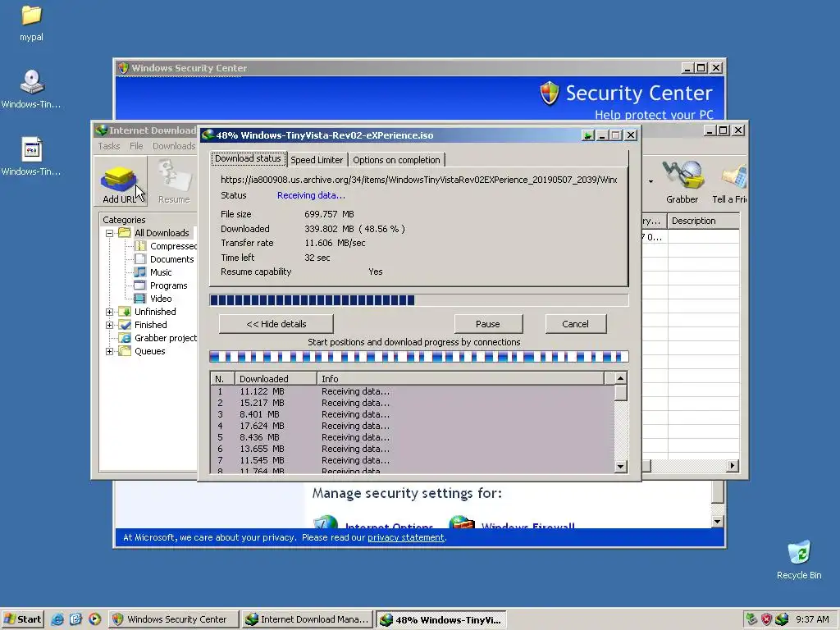Click the Internet Options icon in Security Center
This screenshot has width=840, height=630.
point(326,522)
